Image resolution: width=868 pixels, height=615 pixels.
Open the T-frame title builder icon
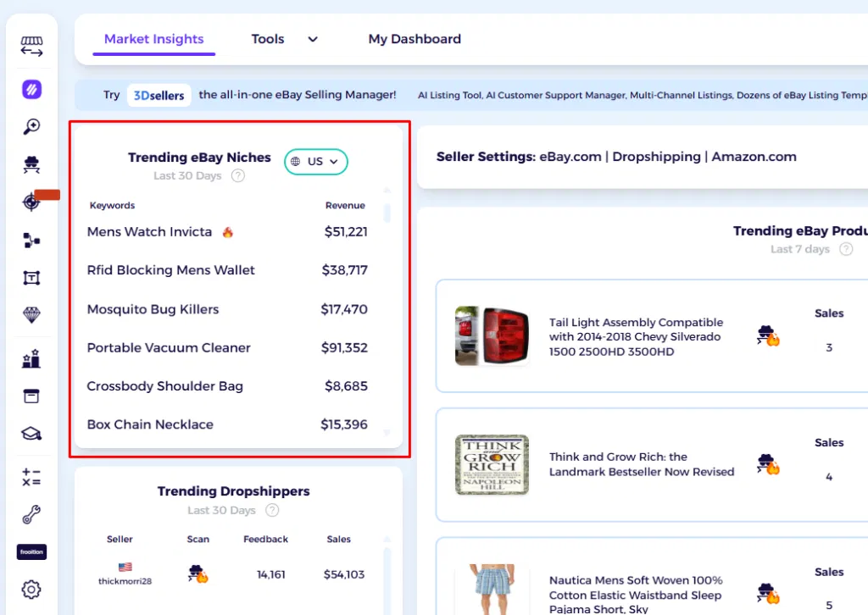[31, 277]
